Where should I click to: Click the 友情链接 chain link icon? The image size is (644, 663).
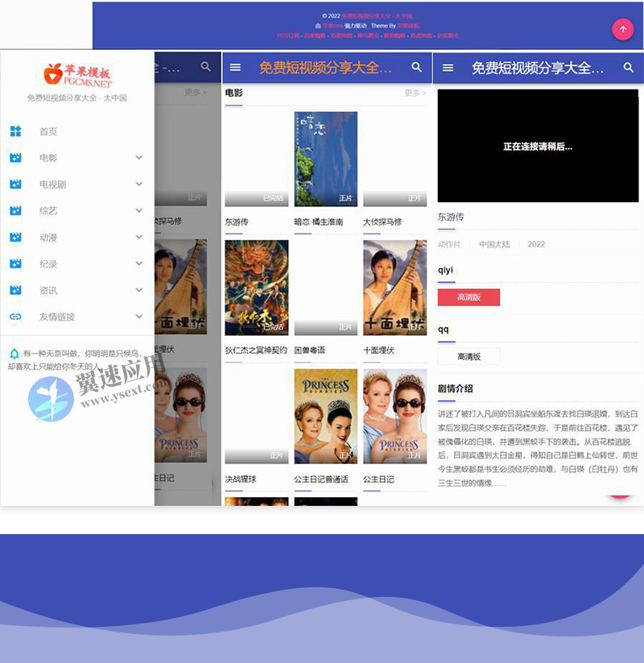point(16,317)
